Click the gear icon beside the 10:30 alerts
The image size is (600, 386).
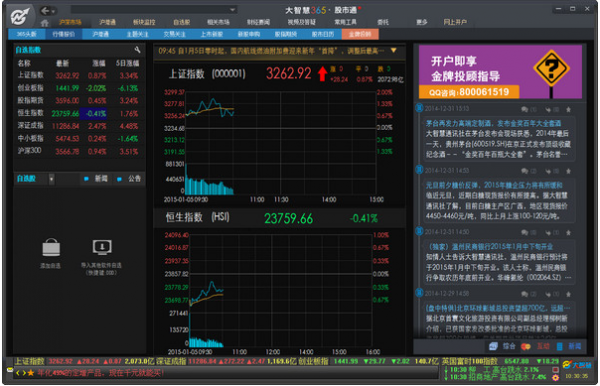pyautogui.click(x=555, y=377)
